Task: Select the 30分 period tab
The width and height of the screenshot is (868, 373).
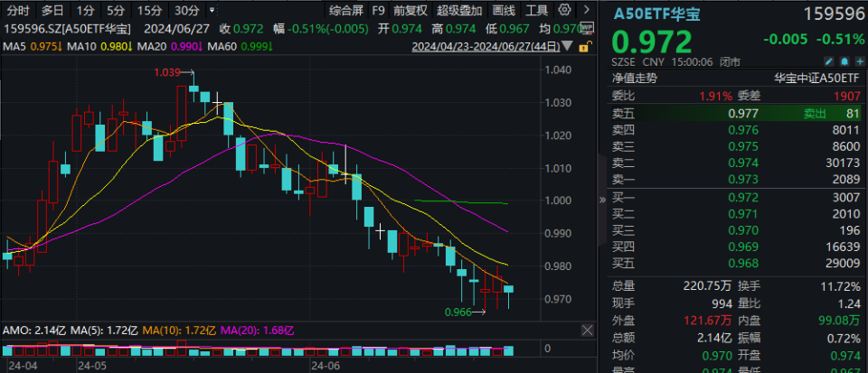Action: [x=186, y=10]
